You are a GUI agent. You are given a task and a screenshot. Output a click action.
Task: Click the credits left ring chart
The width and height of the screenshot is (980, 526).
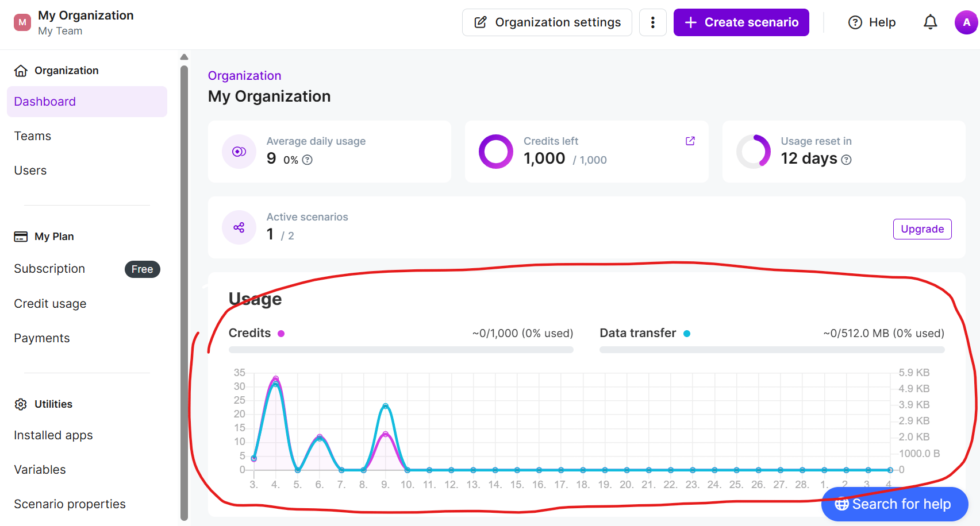click(496, 152)
